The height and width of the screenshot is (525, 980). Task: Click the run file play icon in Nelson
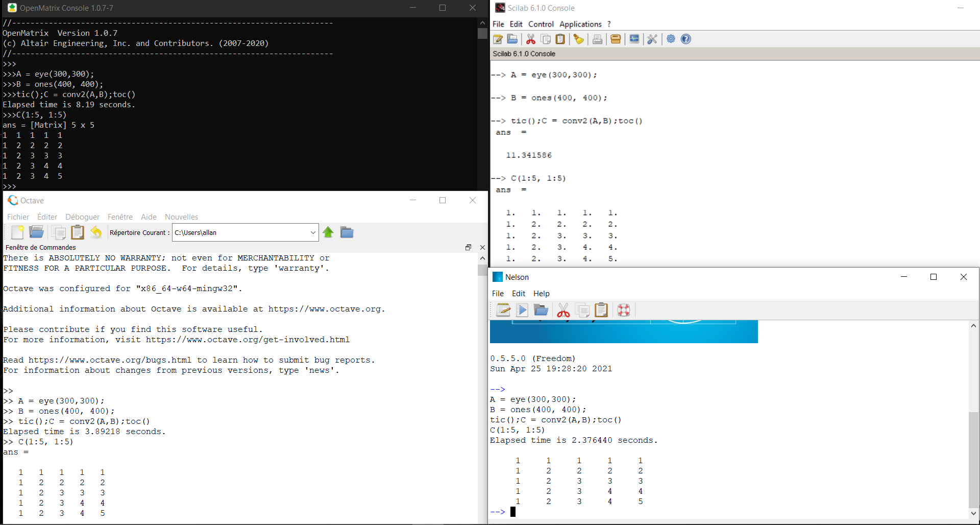pos(522,310)
